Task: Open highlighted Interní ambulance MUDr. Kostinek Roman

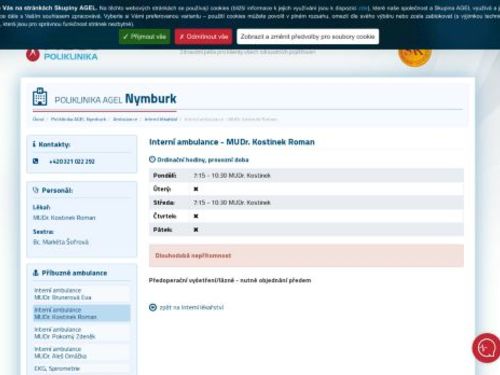Action: pyautogui.click(x=81, y=313)
